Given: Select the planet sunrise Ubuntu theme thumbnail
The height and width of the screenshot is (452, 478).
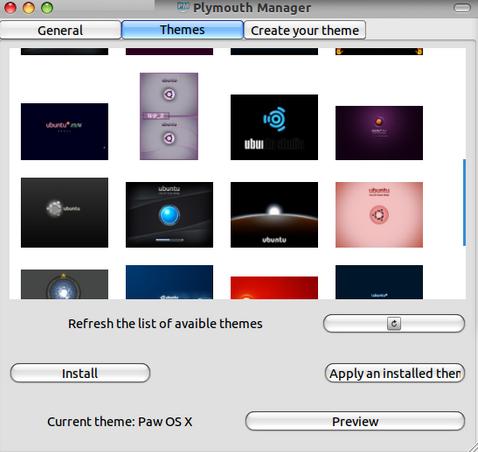Looking at the screenshot, I should coord(274,215).
